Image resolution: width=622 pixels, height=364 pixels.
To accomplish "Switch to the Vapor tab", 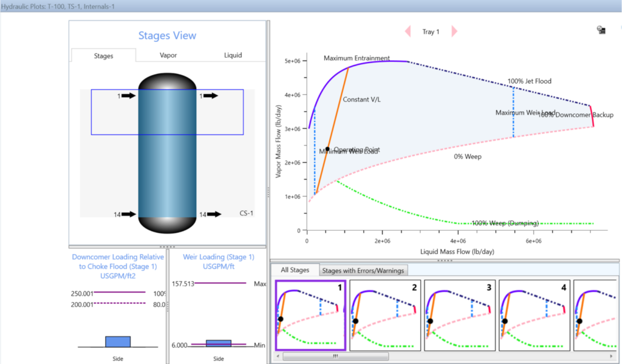I will point(168,55).
